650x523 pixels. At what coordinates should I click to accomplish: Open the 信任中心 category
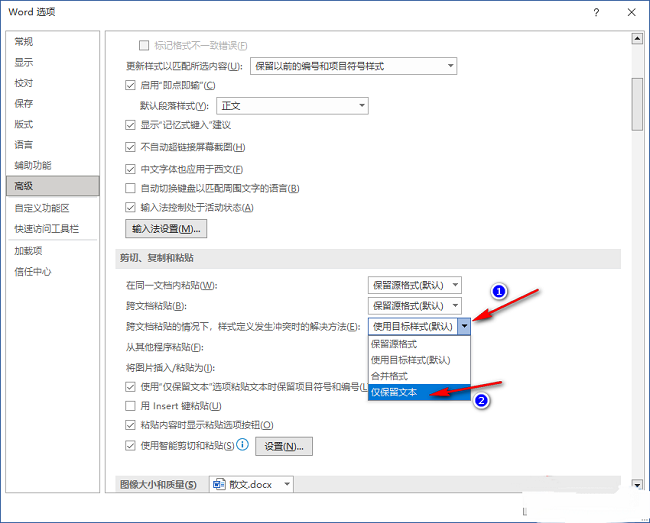coord(53,272)
